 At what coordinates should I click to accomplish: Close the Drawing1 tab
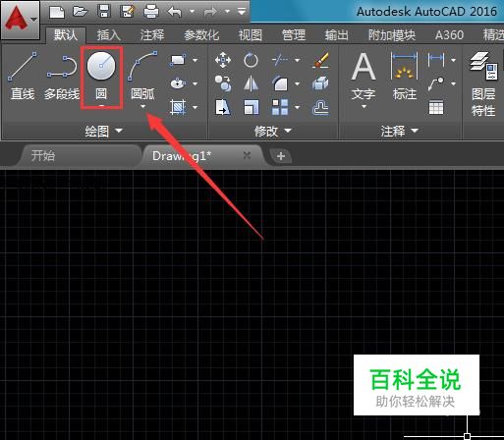coord(247,155)
